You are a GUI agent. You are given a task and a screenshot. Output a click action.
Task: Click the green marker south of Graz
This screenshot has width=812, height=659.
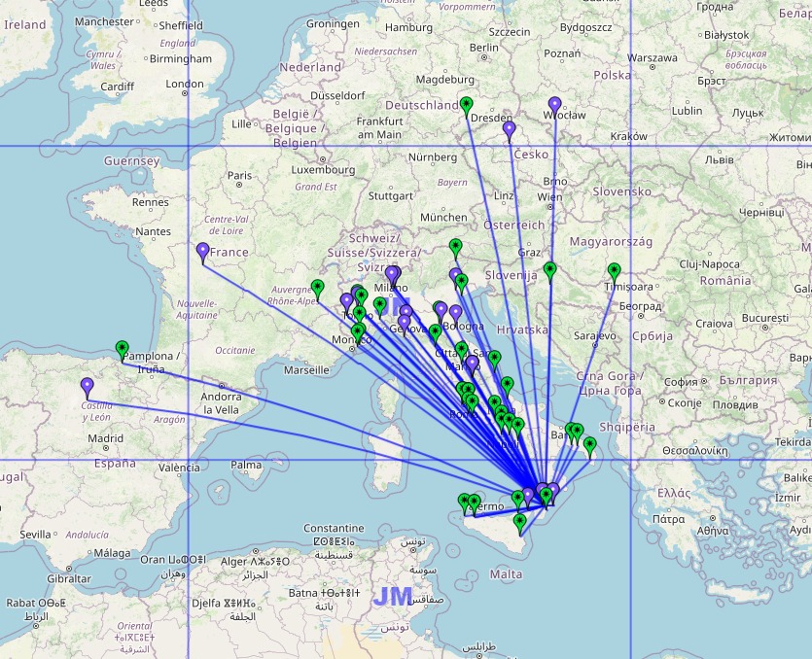pyautogui.click(x=550, y=270)
